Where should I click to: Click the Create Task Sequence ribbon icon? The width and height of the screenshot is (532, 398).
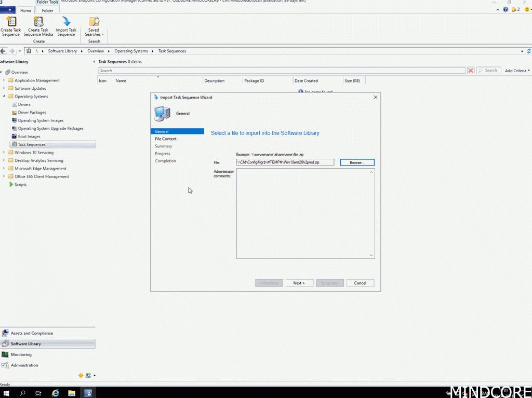(11, 26)
